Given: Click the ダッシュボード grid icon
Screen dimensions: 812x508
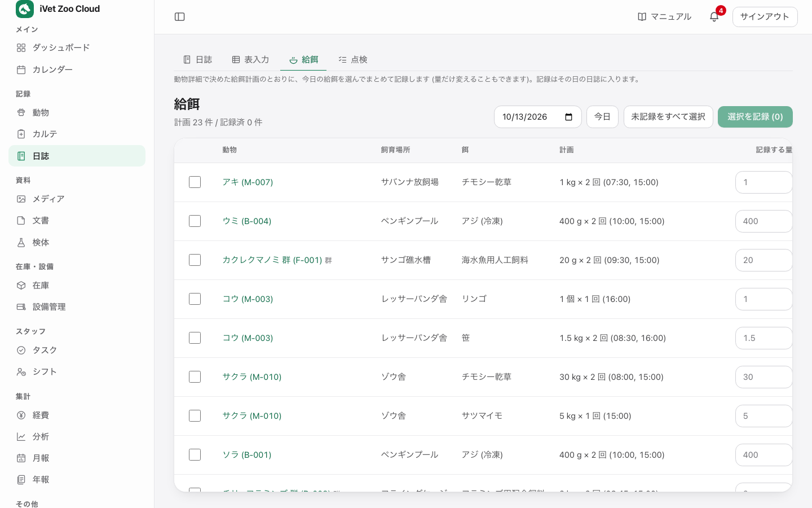Looking at the screenshot, I should point(21,48).
